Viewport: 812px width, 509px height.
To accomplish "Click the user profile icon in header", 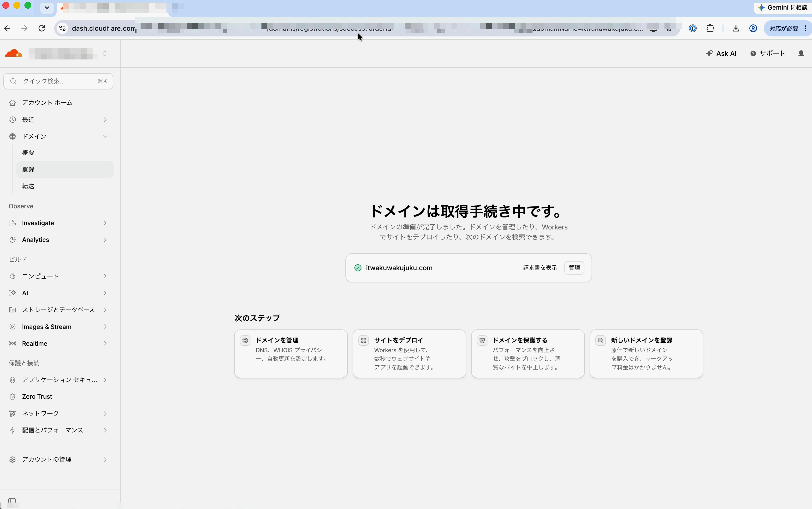I will click(801, 53).
